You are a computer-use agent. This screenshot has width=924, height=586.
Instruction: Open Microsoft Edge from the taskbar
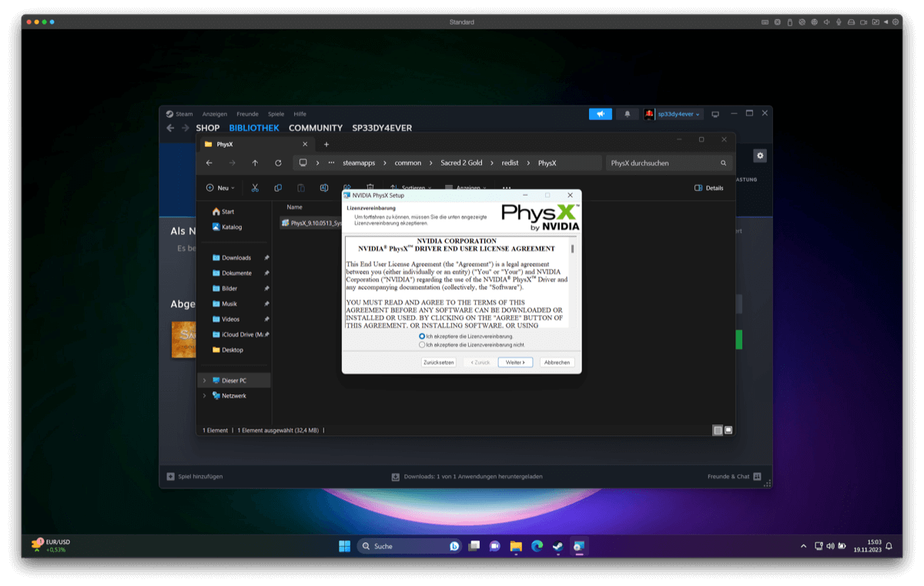(537, 546)
